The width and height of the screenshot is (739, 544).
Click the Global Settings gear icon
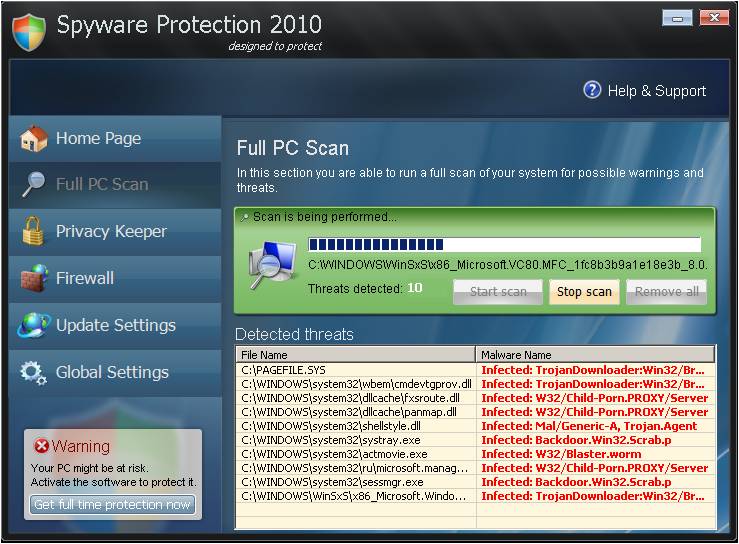click(x=33, y=373)
